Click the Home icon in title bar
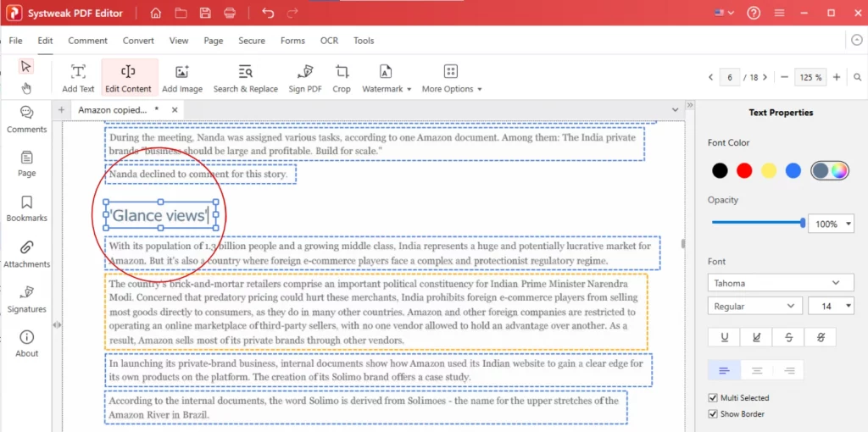 click(x=156, y=14)
